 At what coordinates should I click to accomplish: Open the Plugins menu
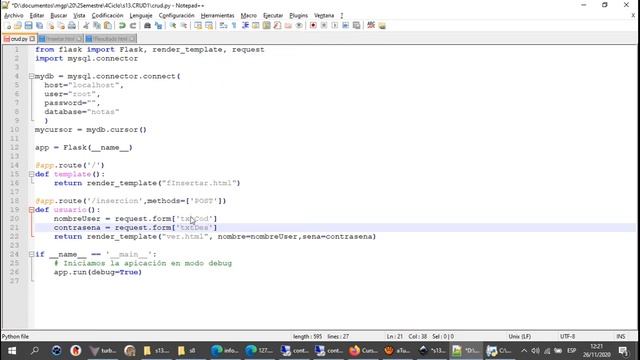(x=298, y=16)
